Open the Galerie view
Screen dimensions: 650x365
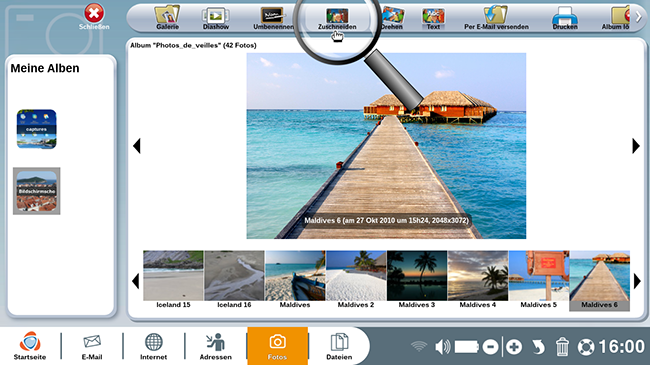point(167,17)
